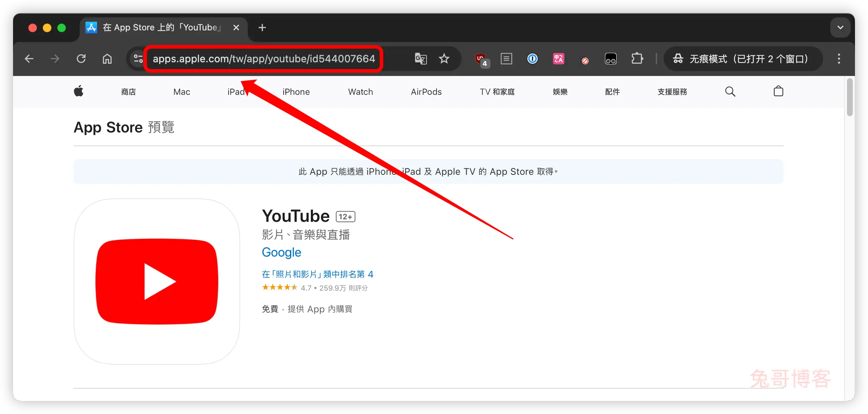This screenshot has height=414, width=868.
Task: Open the 配件 menu item
Action: 612,92
